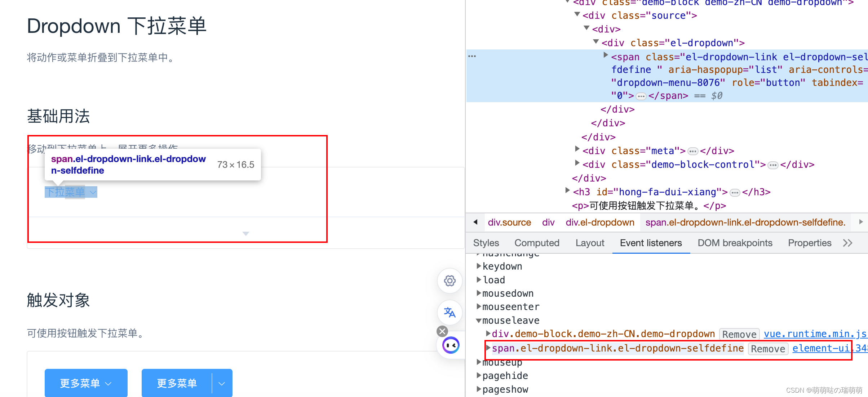Viewport: 868px width, 397px height.
Task: Expand div.demo-block mouseleave listener details
Action: pos(488,333)
